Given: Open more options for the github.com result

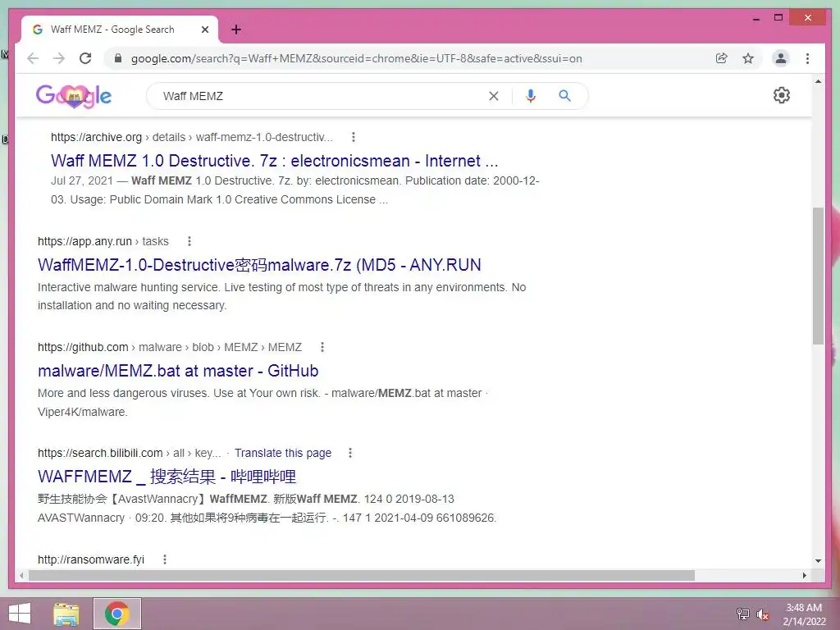Looking at the screenshot, I should [x=322, y=347].
